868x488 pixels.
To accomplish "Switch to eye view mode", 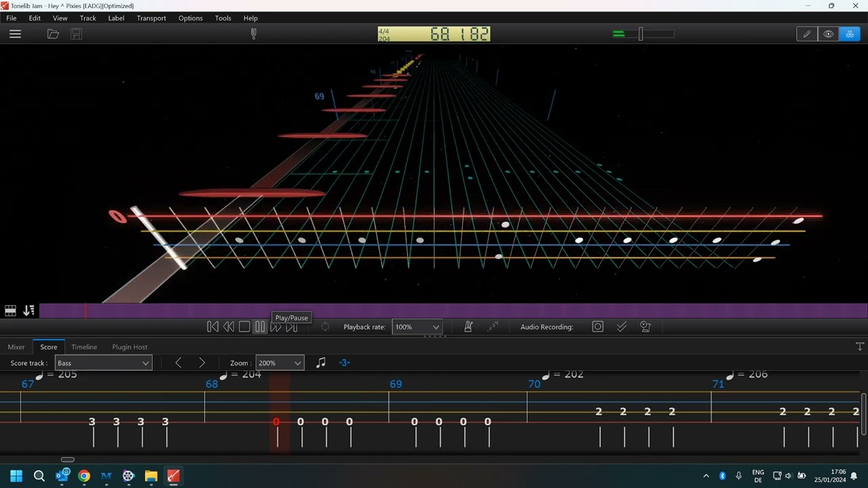I will [828, 34].
